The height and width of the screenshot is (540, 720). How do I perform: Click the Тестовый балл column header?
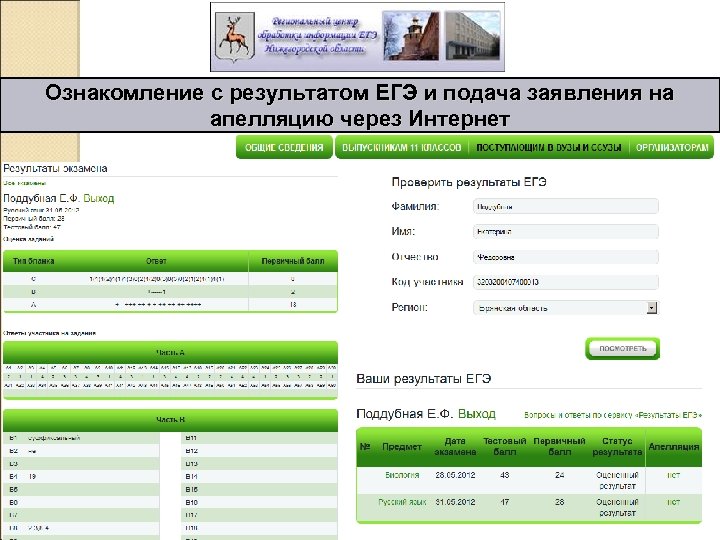[505, 446]
